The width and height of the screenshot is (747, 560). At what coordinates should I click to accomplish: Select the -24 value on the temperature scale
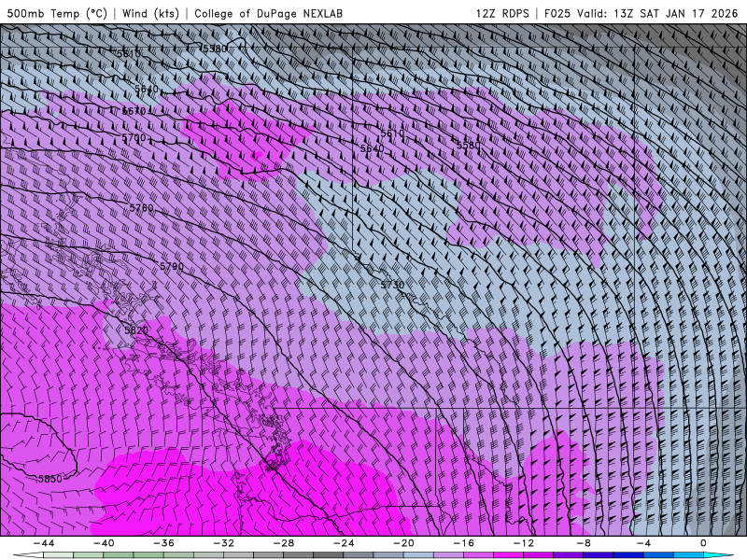[x=344, y=543]
